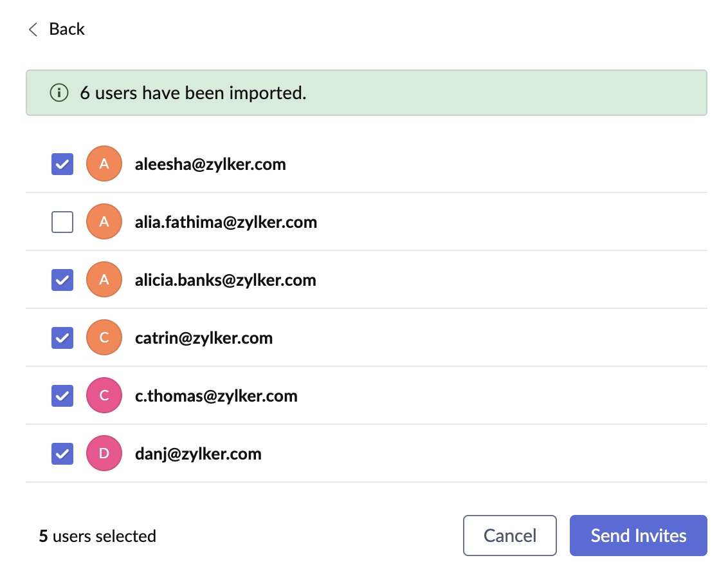728x578 pixels.
Task: Click alia.fathima's orange avatar icon
Action: coord(104,222)
